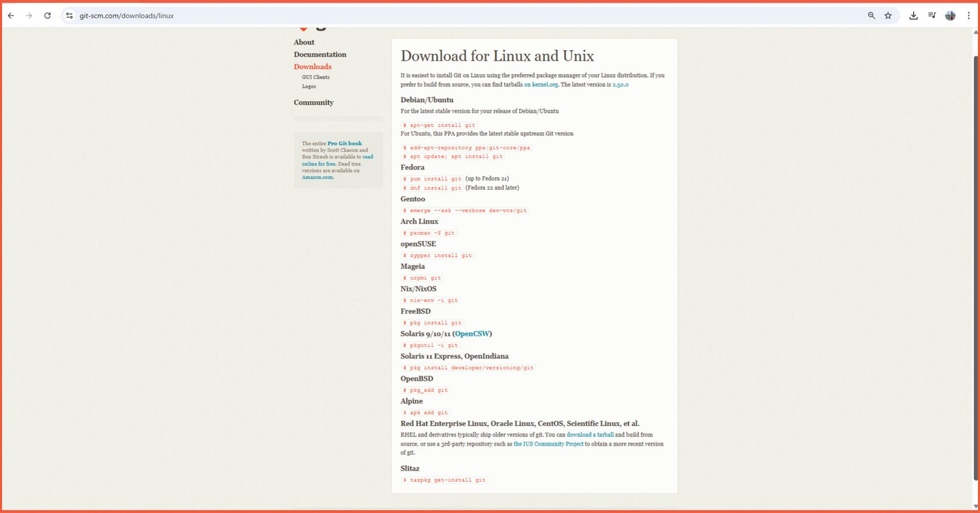Select the address bar URL git-scm.com/downloads/linux
The image size is (980, 513).
pos(127,16)
